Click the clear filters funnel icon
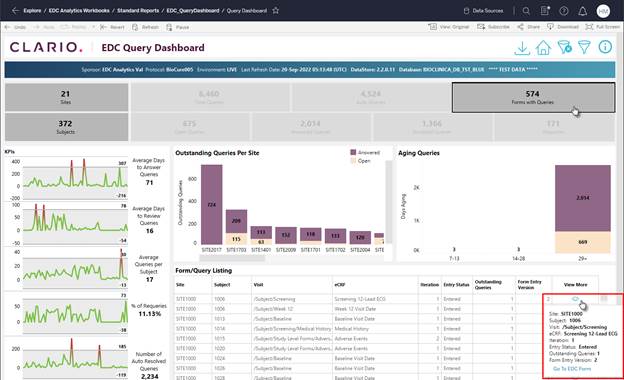 point(564,48)
